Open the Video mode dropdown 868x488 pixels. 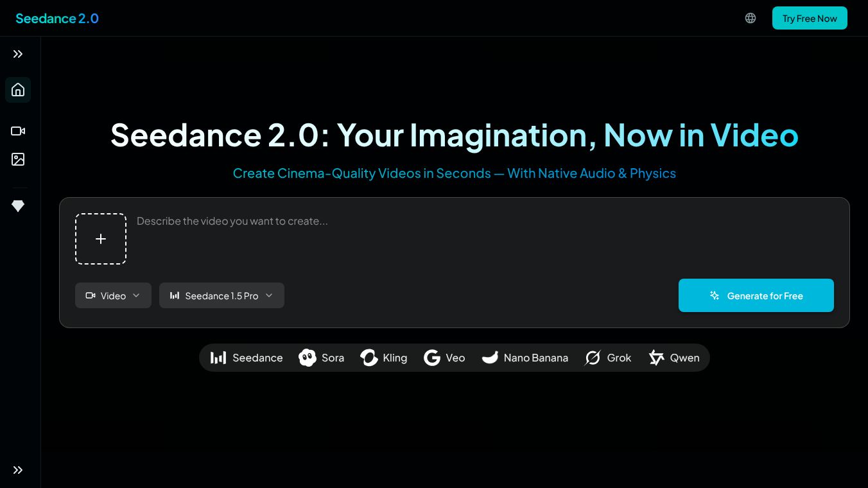point(135,295)
